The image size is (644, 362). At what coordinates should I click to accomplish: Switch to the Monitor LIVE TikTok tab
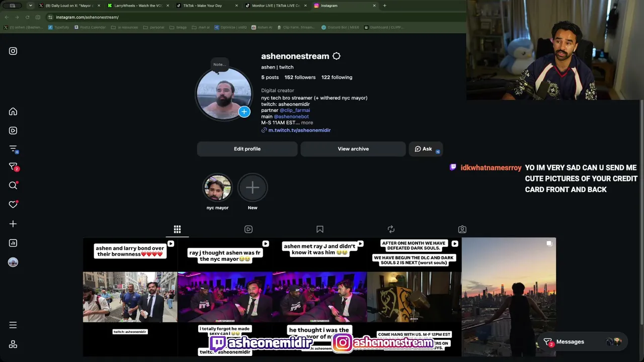(275, 6)
